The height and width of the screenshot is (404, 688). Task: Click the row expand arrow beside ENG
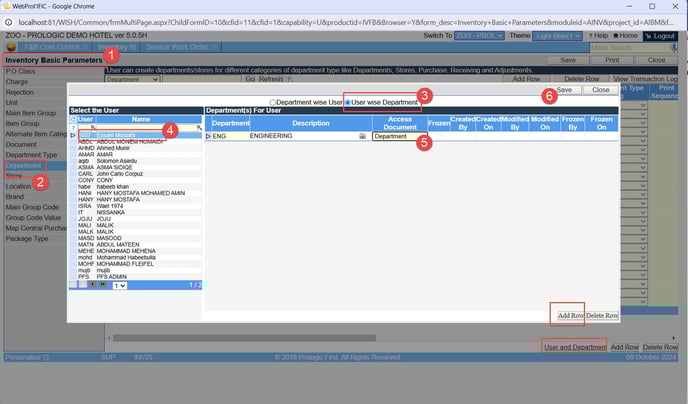coord(208,135)
